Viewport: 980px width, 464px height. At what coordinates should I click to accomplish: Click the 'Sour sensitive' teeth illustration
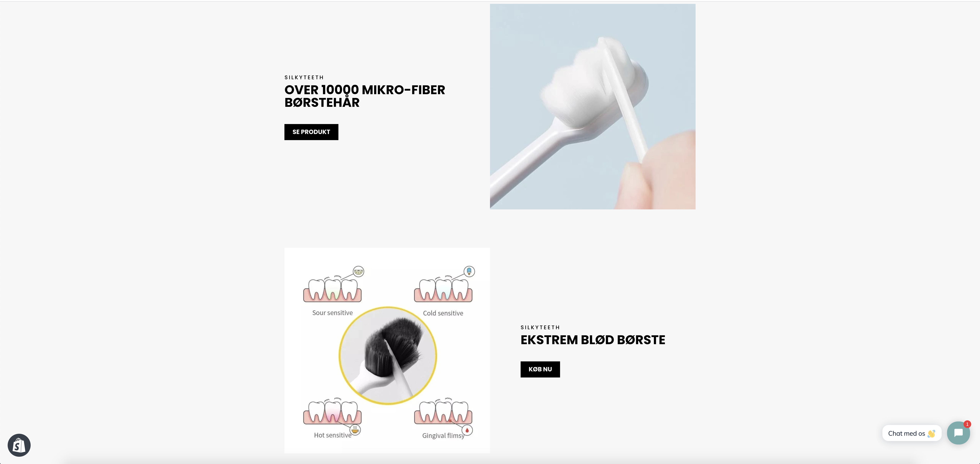332,289
